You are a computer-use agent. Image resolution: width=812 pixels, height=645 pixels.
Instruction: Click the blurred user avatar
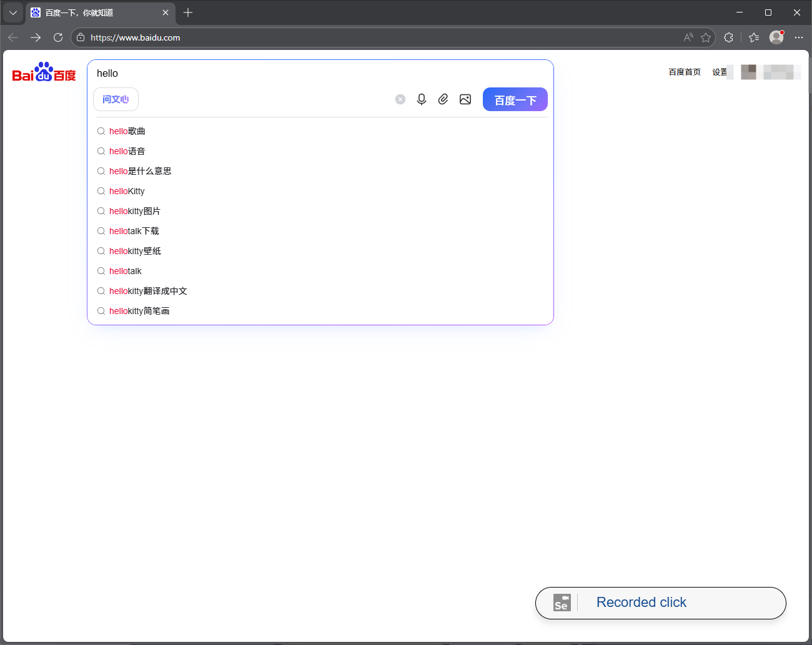(x=748, y=72)
